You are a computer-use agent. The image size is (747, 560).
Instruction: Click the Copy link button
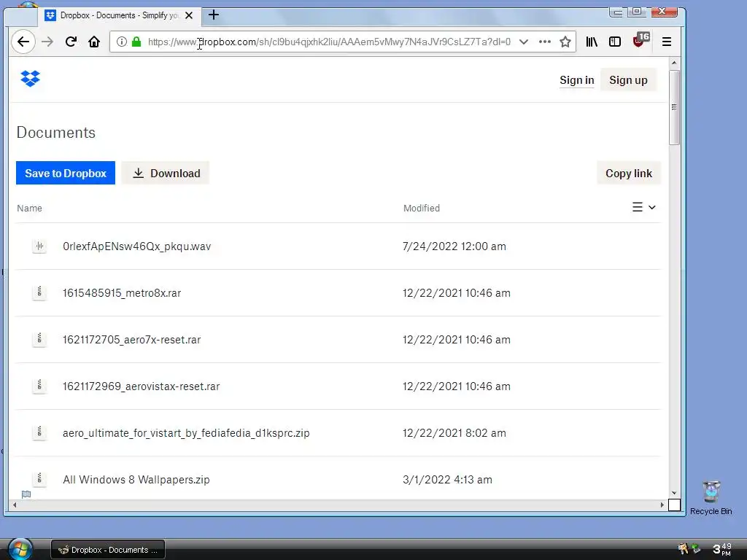point(628,174)
